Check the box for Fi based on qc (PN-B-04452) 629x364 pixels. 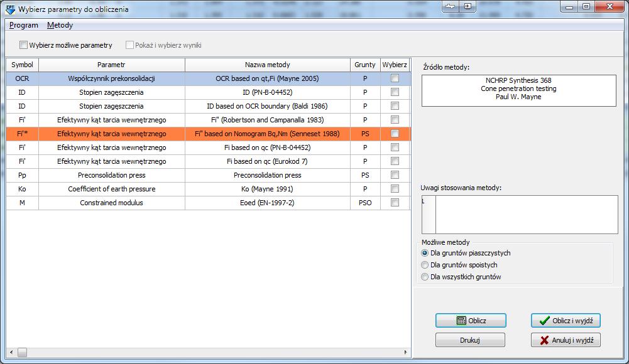click(x=395, y=147)
